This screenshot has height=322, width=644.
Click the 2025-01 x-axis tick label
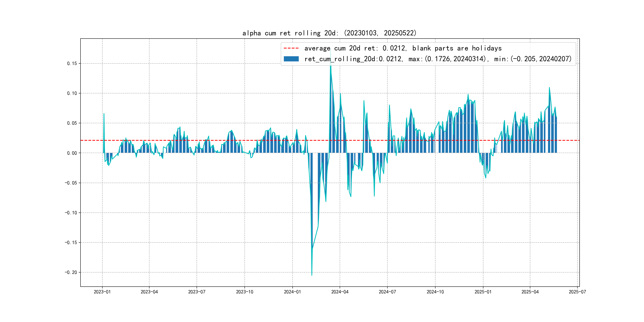pyautogui.click(x=483, y=292)
